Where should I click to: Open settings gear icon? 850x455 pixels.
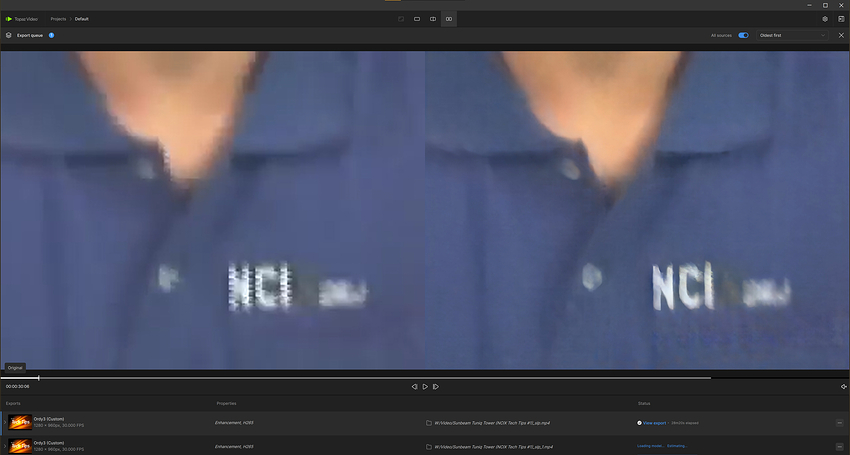tap(825, 19)
